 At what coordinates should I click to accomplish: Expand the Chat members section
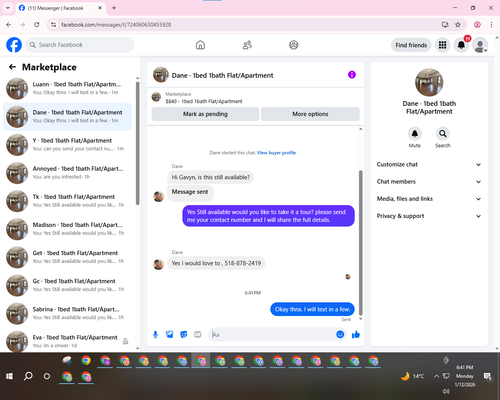(429, 182)
